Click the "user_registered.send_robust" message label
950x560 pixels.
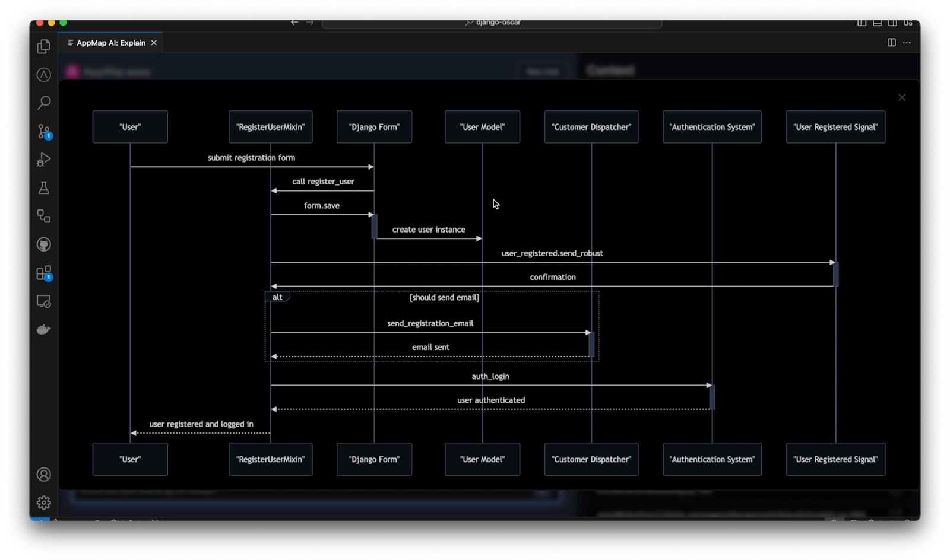(x=552, y=253)
